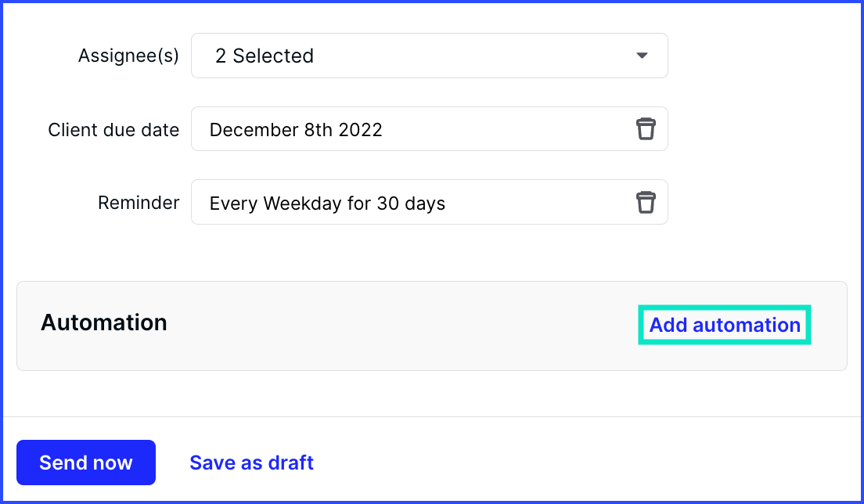Select the 'December 8th 2022' date text
Image resolution: width=864 pixels, height=504 pixels.
click(x=296, y=130)
